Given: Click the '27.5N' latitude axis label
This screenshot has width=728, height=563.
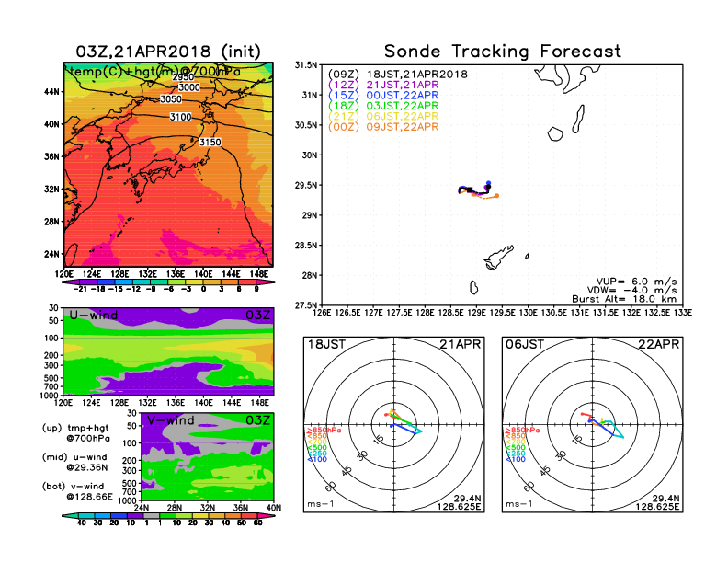Looking at the screenshot, I should click(306, 305).
